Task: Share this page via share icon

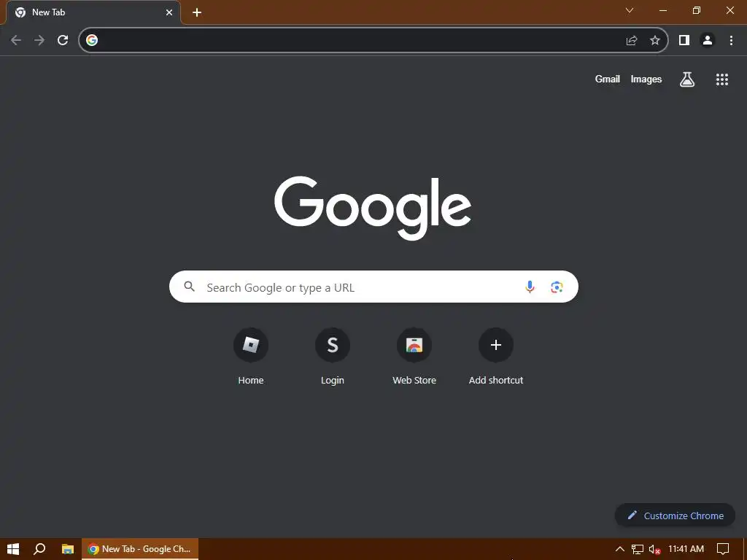Action: [632, 41]
